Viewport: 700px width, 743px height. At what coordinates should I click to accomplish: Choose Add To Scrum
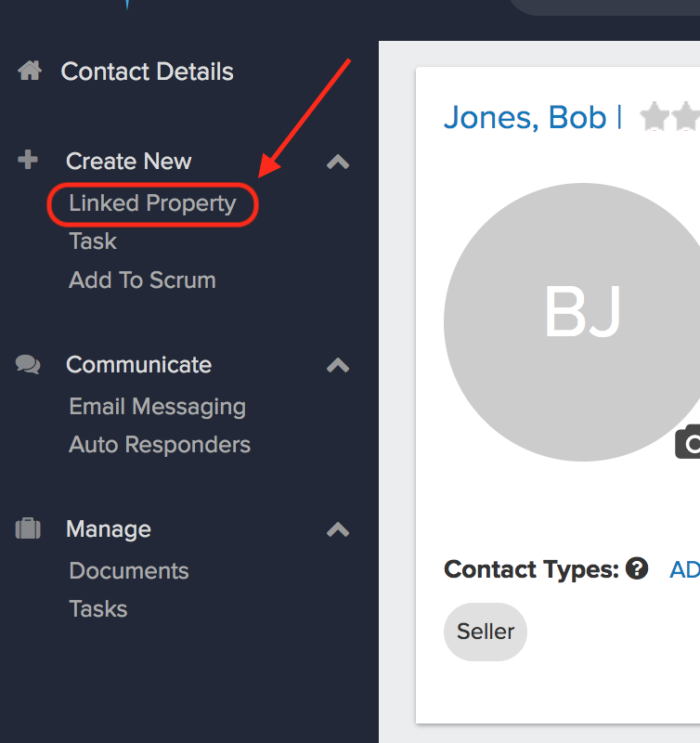pyautogui.click(x=143, y=280)
